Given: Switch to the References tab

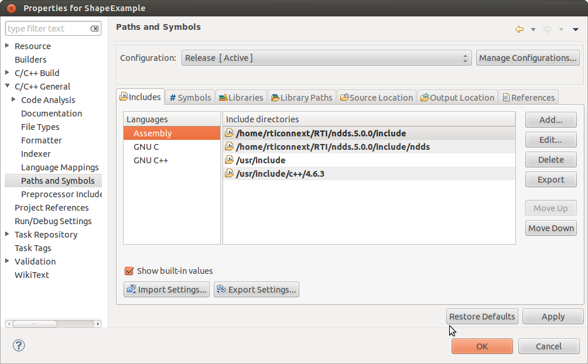Looking at the screenshot, I should (x=529, y=97).
